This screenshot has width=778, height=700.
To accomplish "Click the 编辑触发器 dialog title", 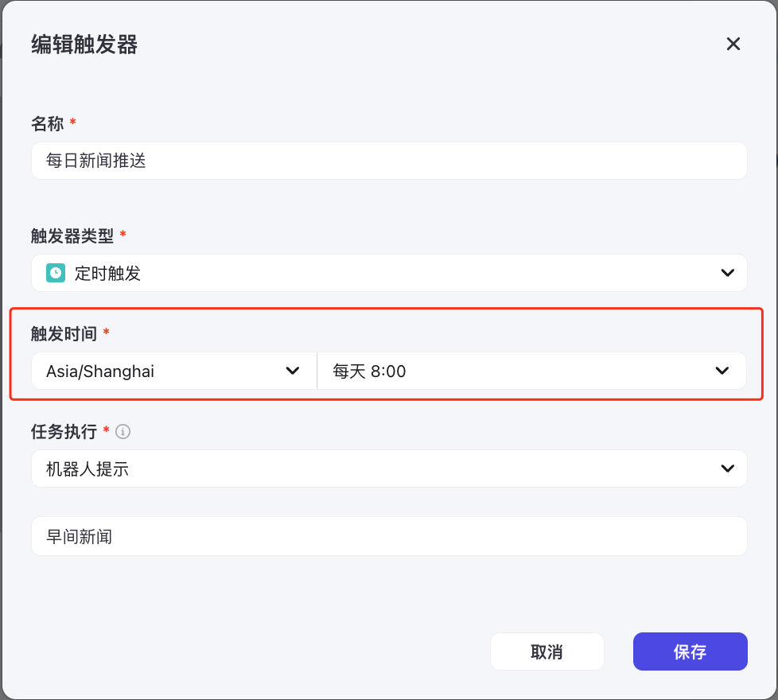I will pyautogui.click(x=84, y=45).
